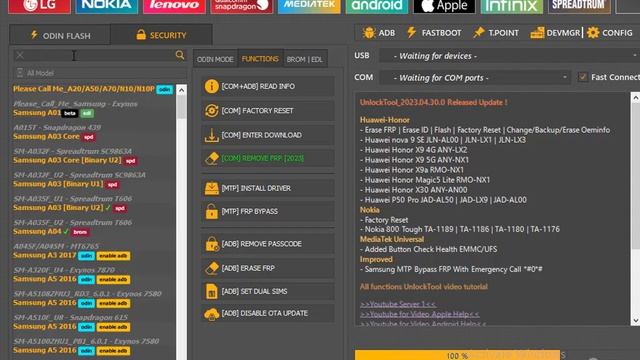Launch DevMgr device manager

click(x=555, y=33)
